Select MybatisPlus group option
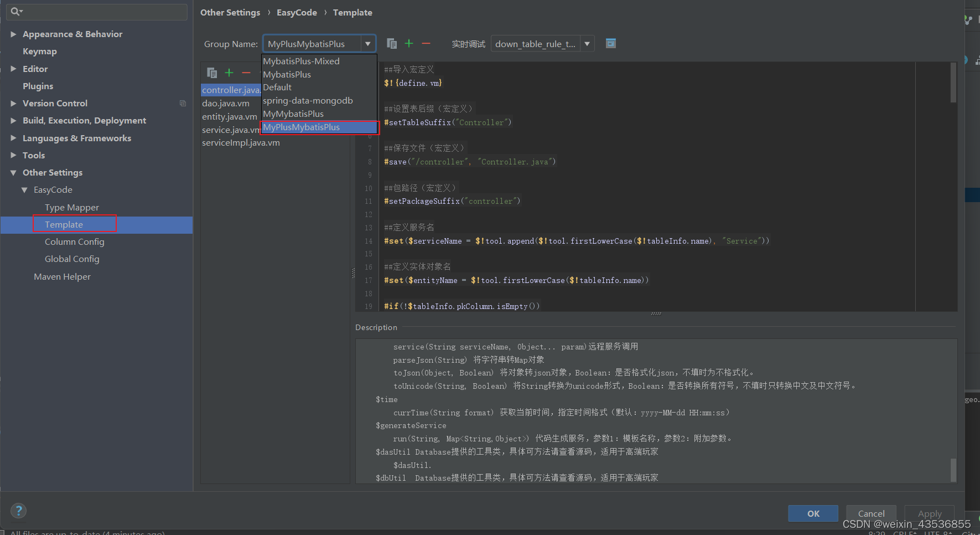 [319, 74]
